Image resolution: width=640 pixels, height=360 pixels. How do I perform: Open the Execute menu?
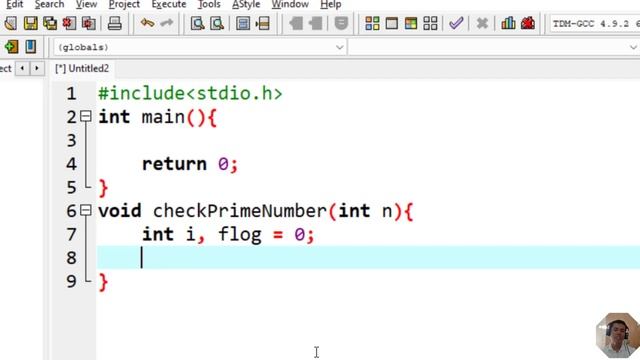(169, 4)
